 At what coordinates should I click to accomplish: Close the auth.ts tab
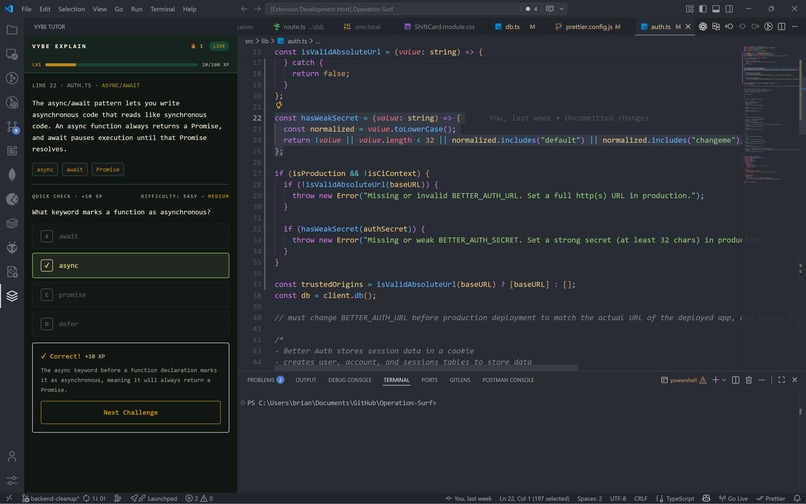tap(688, 27)
